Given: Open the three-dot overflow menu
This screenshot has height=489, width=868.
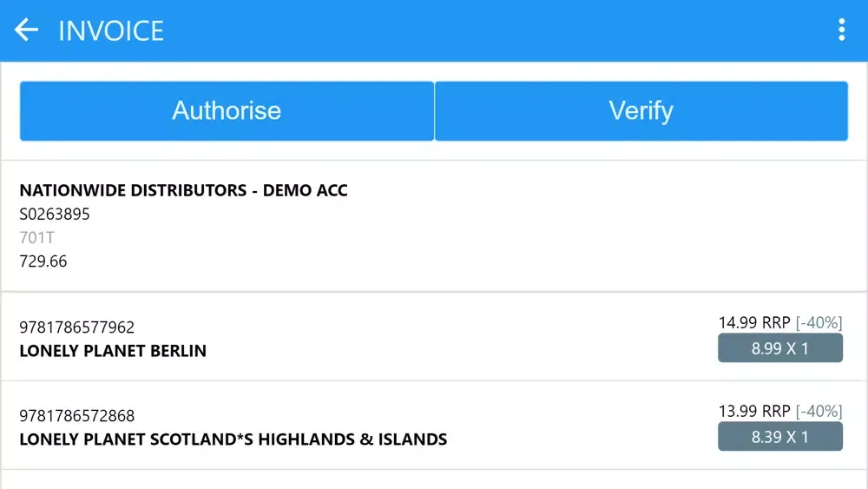Looking at the screenshot, I should click(841, 30).
